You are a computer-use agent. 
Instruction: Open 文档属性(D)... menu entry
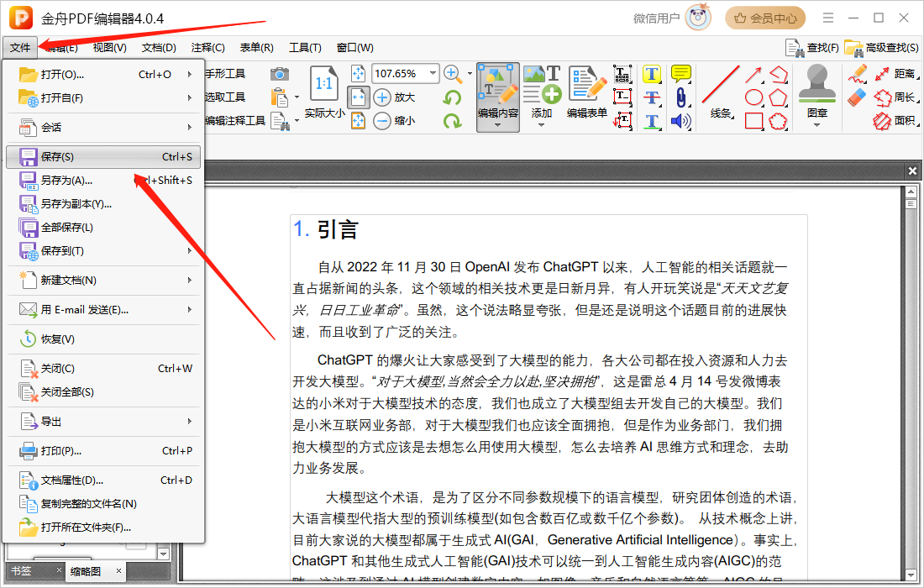103,480
